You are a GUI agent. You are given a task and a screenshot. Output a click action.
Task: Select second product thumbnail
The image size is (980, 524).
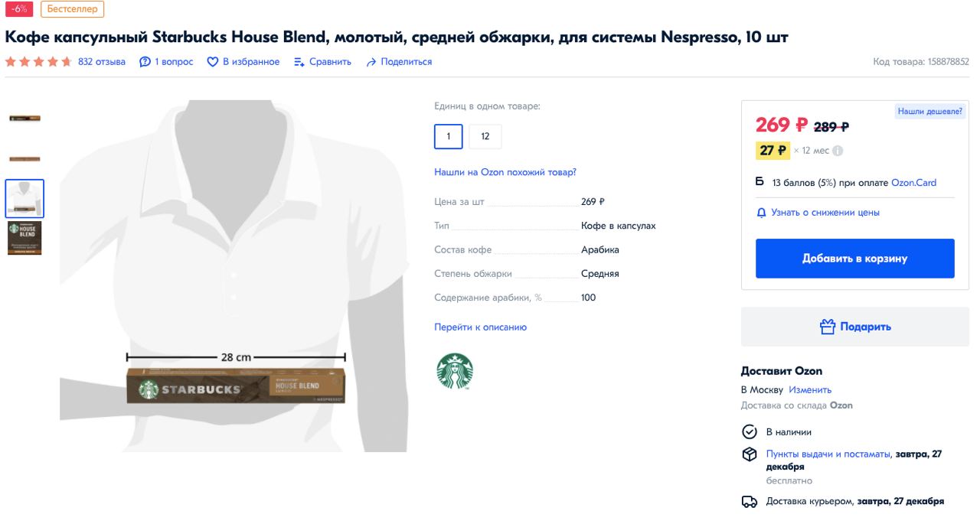coord(24,159)
